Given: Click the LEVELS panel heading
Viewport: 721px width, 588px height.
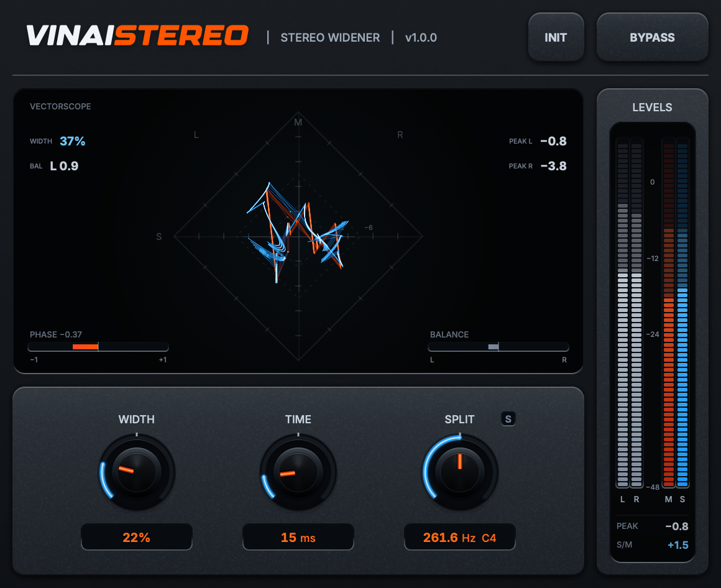Looking at the screenshot, I should pos(652,108).
